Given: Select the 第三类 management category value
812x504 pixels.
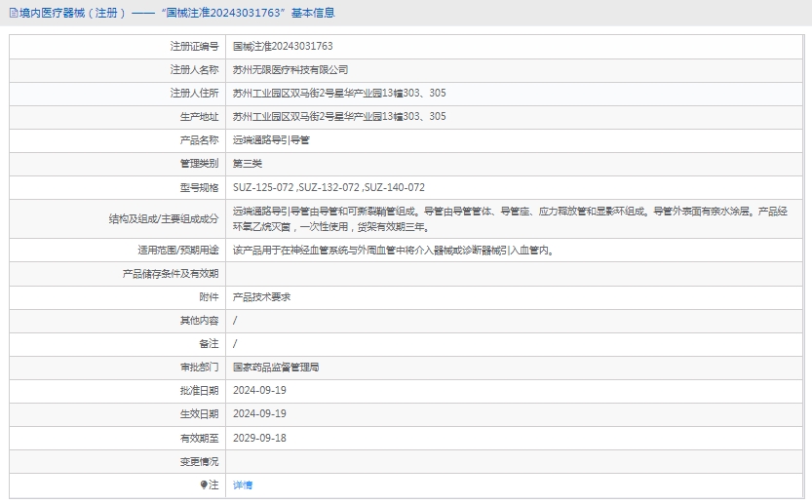Looking at the screenshot, I should tap(248, 164).
